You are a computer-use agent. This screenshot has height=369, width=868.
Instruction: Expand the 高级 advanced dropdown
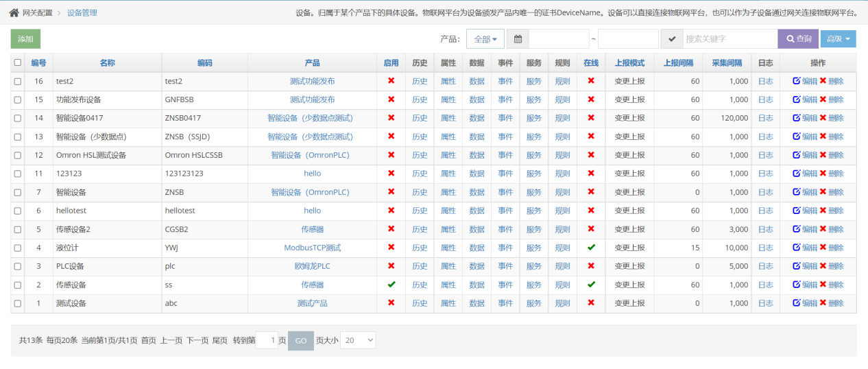click(x=838, y=39)
